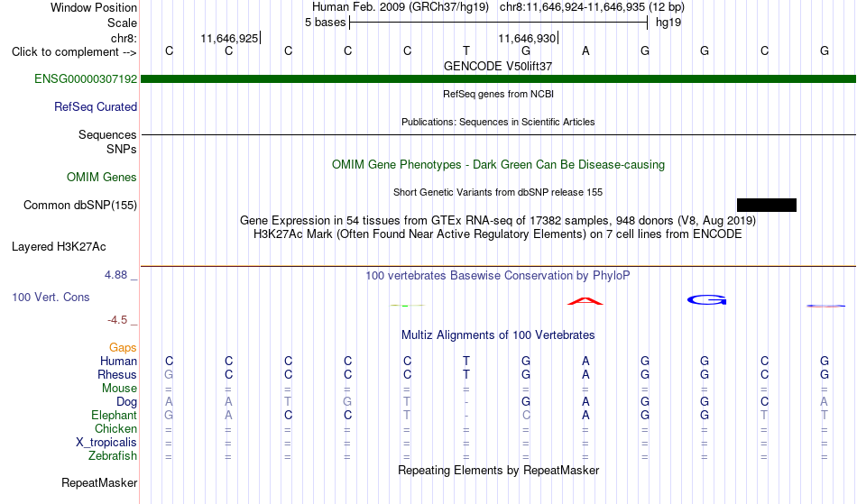Click the Window Position label

[x=94, y=7]
